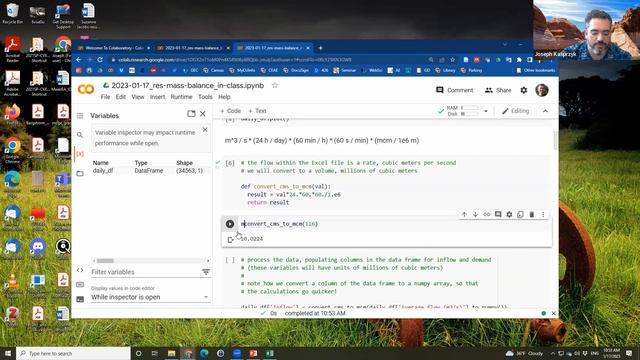
Task: Clear the cell output 10.0224
Action: (x=230, y=240)
